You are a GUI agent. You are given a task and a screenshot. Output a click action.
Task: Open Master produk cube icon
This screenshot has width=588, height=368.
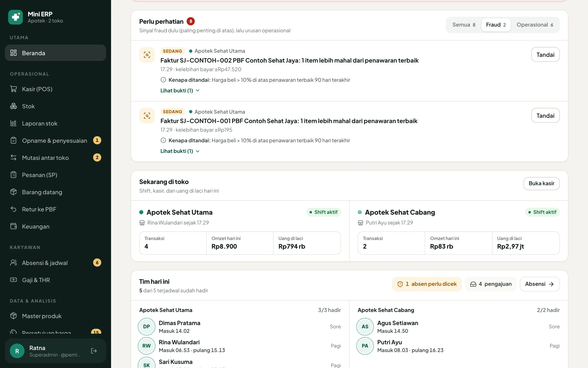[13, 316]
